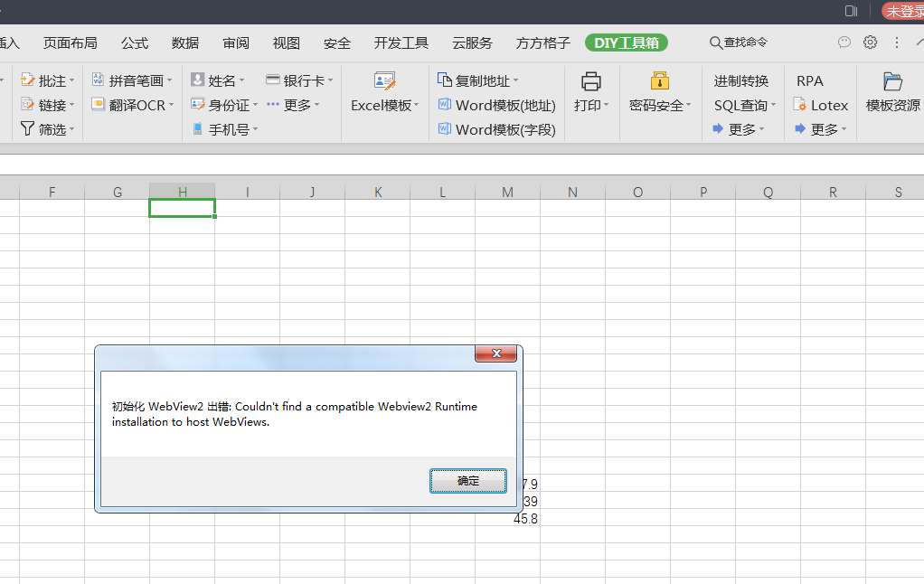
Task: Expand the 打印 dropdown arrow
Action: tap(607, 106)
